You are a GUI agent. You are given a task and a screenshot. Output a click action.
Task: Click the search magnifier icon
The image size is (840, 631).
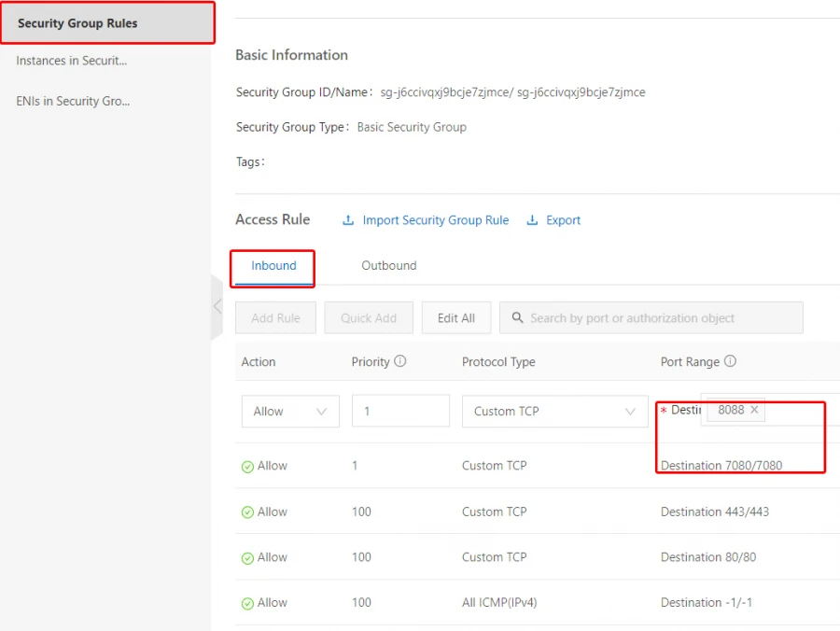(x=517, y=317)
